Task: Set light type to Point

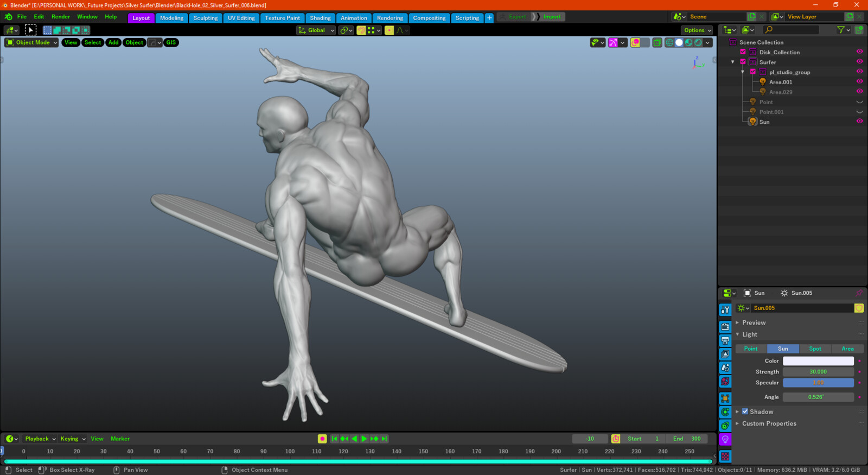Action: point(751,349)
